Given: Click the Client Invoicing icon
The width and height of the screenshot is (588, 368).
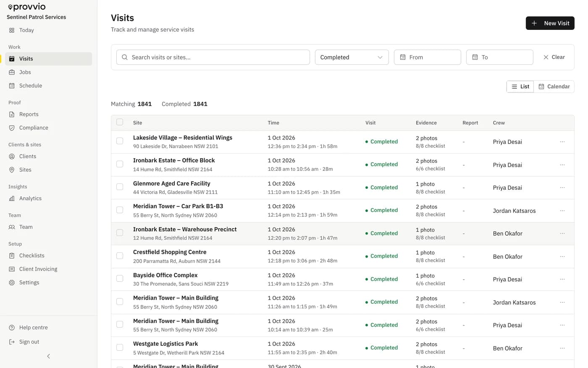Looking at the screenshot, I should [12, 269].
